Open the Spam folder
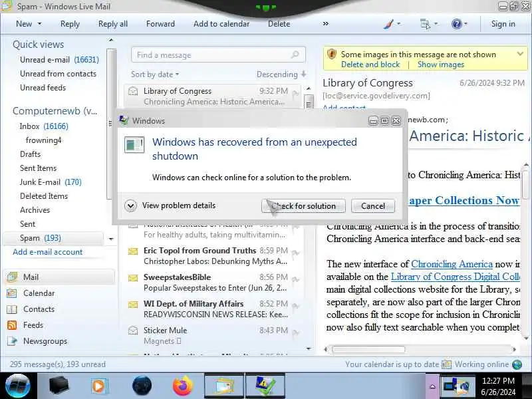Image resolution: width=532 pixels, height=399 pixels. pos(53,238)
